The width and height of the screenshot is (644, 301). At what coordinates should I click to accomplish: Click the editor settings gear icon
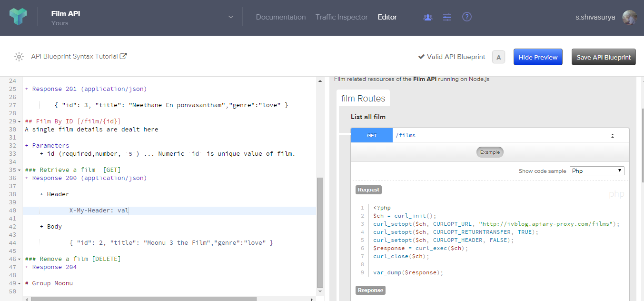coord(19,57)
